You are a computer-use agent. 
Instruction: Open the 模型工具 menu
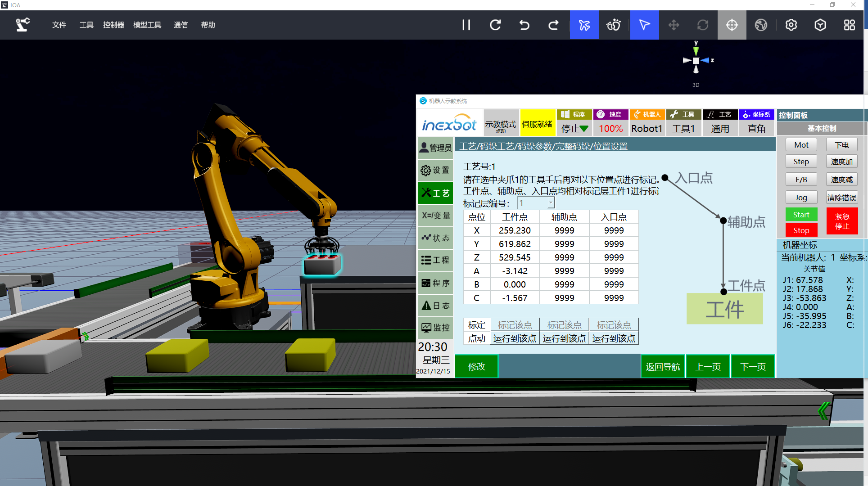tap(147, 25)
